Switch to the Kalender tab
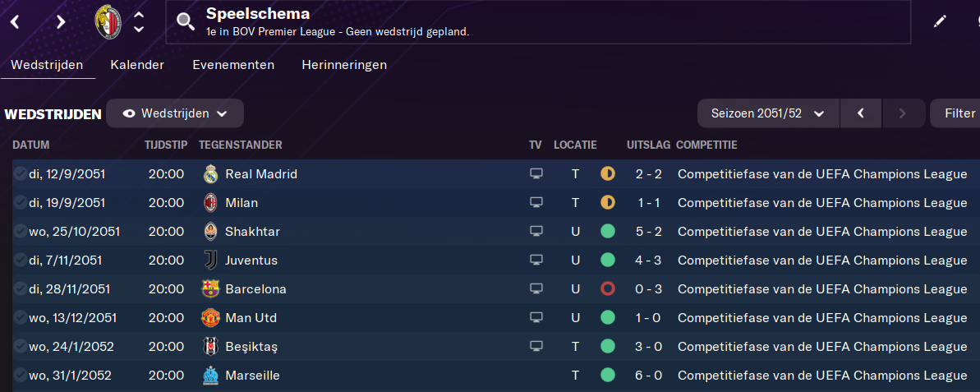Image resolution: width=980 pixels, height=392 pixels. (137, 64)
